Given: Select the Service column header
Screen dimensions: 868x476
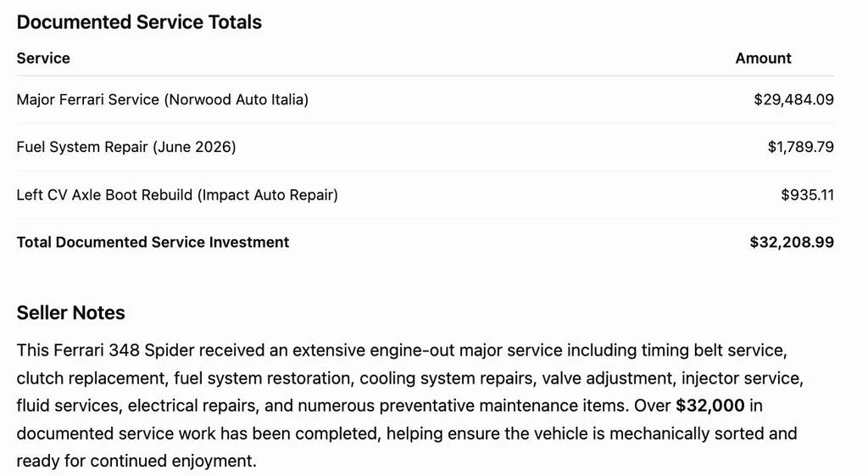Looking at the screenshot, I should [43, 59].
